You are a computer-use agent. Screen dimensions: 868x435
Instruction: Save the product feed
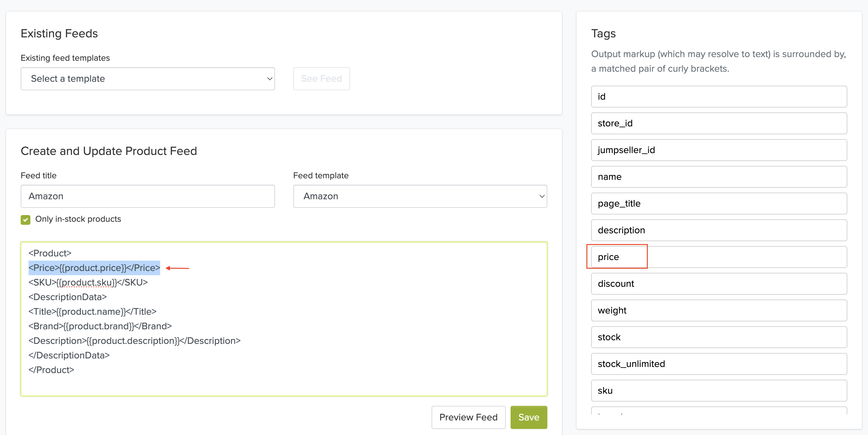click(x=528, y=417)
